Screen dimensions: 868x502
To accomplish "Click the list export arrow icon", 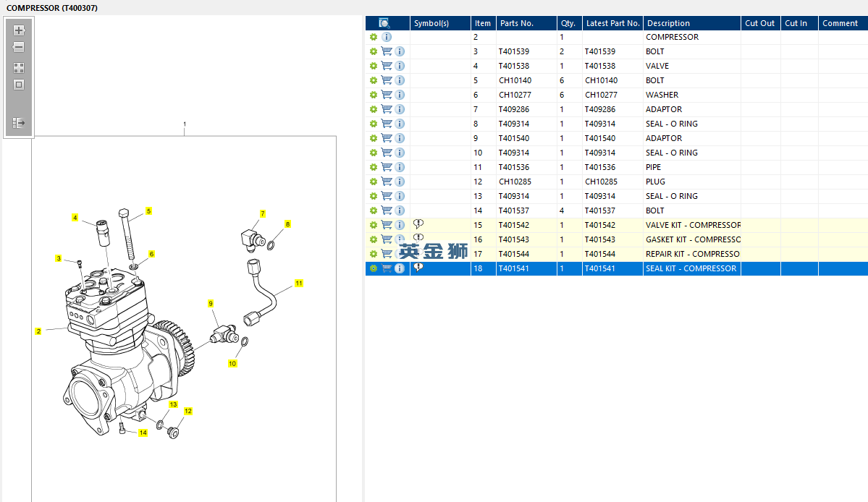I will tap(19, 123).
